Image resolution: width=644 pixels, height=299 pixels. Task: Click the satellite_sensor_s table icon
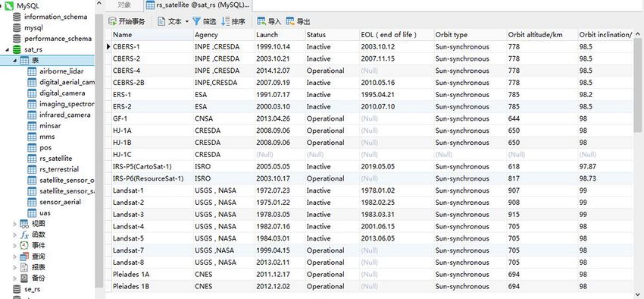click(32, 191)
